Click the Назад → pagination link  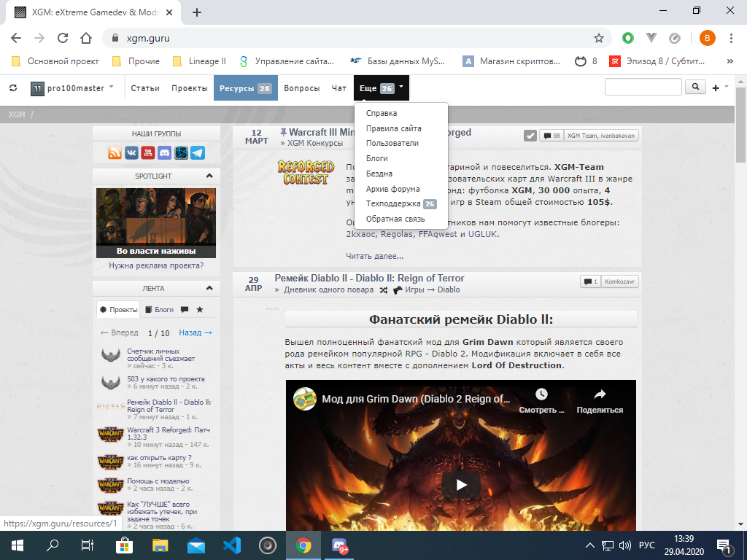pos(196,332)
